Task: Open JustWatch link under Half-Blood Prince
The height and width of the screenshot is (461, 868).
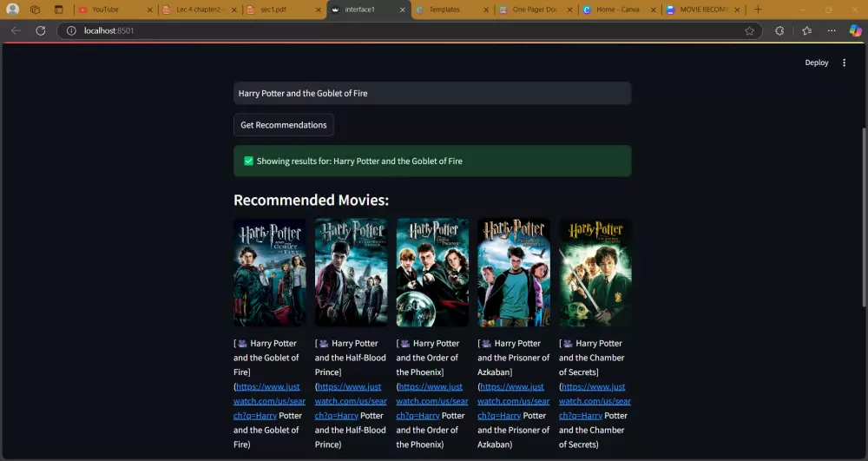Action: click(x=351, y=401)
